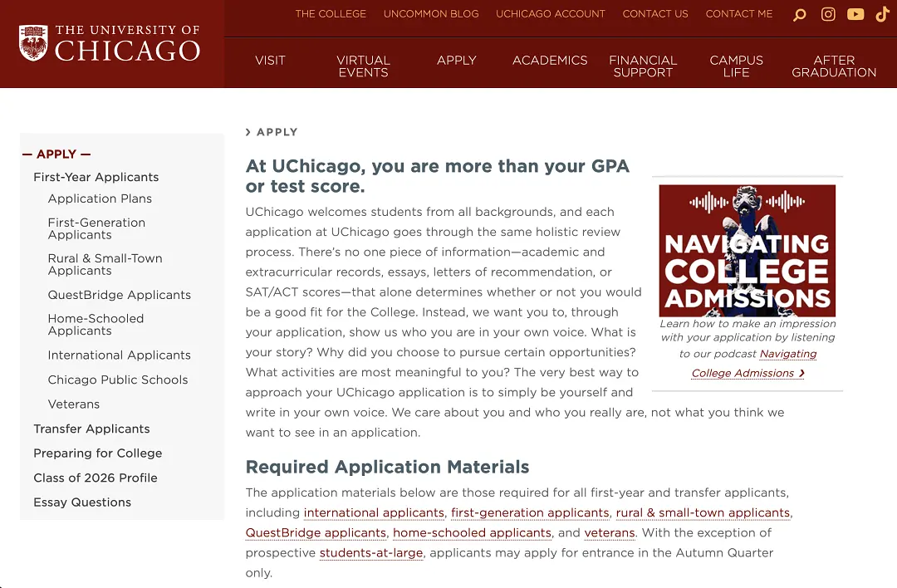
Task: Open the Campus Life navigation menu
Action: tap(736, 66)
